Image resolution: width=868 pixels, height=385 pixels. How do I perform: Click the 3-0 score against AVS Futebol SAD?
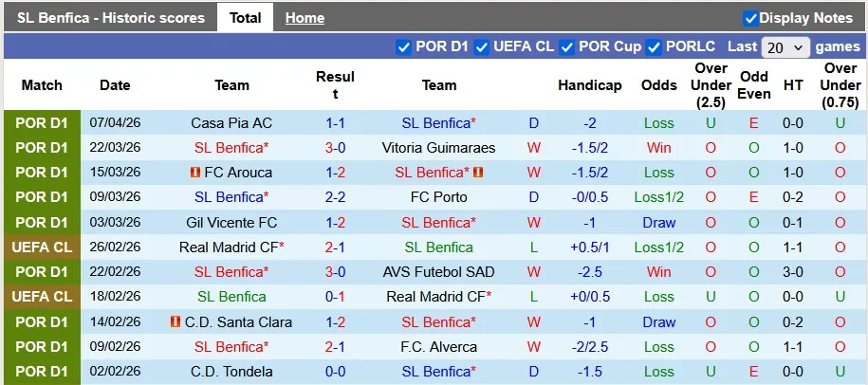tap(335, 272)
